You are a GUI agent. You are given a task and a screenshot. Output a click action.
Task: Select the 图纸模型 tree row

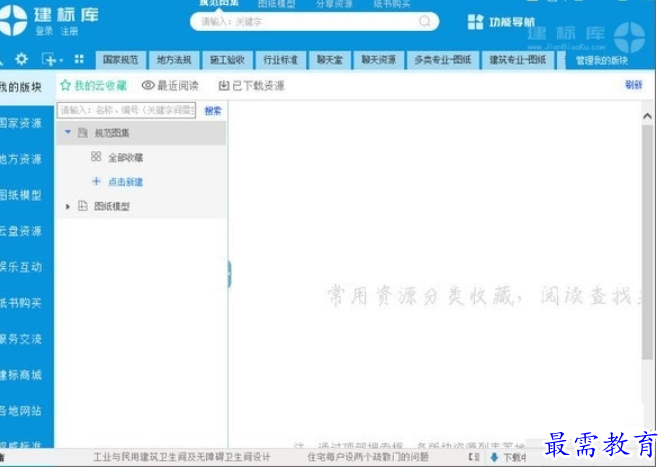point(141,206)
